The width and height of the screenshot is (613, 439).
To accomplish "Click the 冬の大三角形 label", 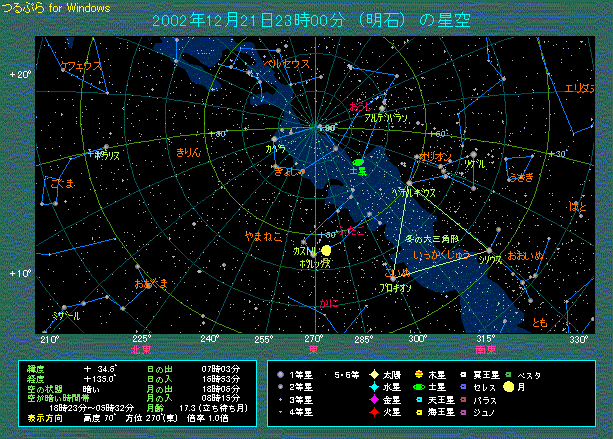I will [x=433, y=239].
